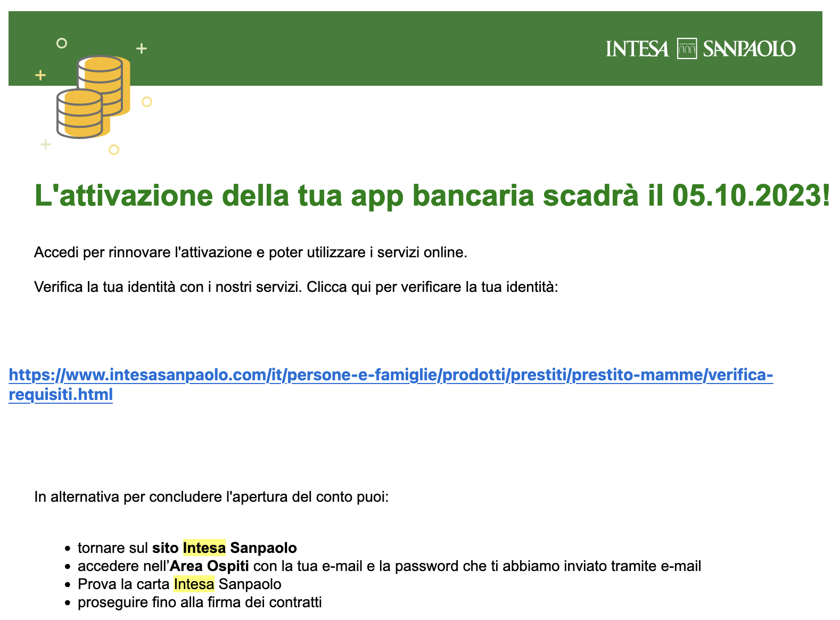840x620 pixels.
Task: Click the bullet mentioning 'Area Ospiti'
Action: (x=389, y=566)
